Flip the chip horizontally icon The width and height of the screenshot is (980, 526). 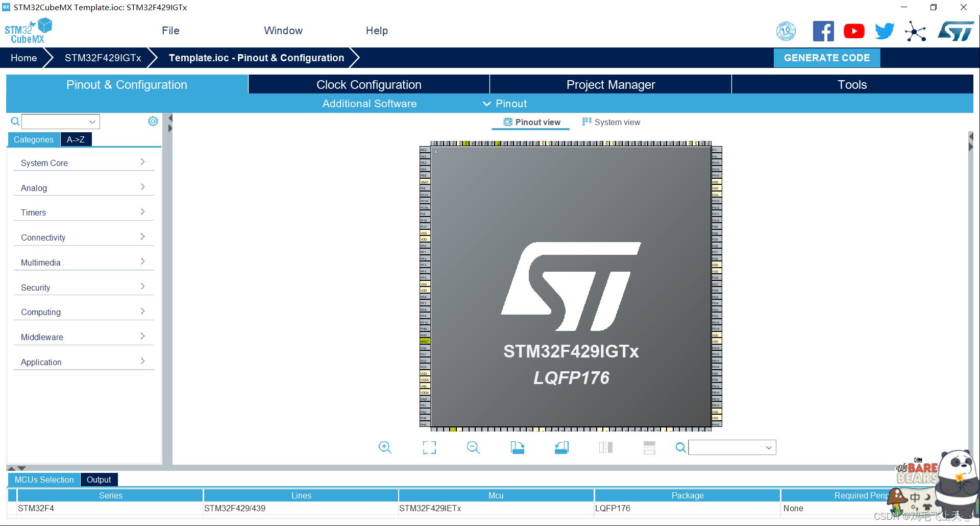[606, 448]
